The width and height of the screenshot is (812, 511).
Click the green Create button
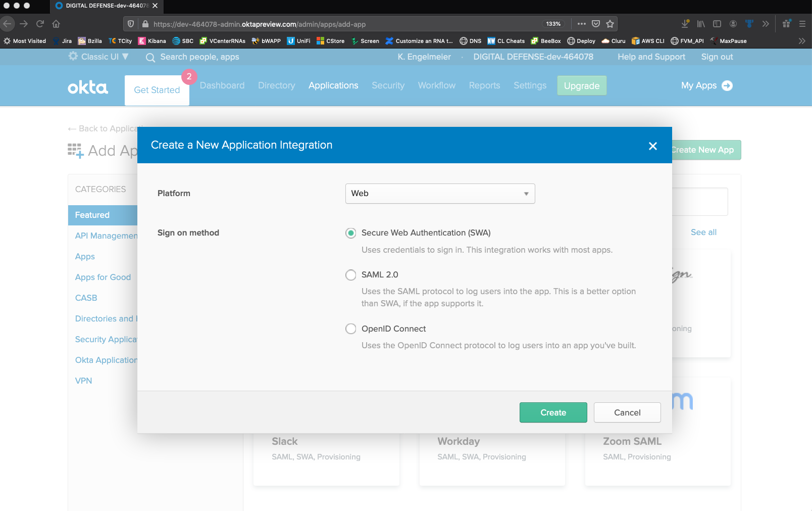point(553,412)
